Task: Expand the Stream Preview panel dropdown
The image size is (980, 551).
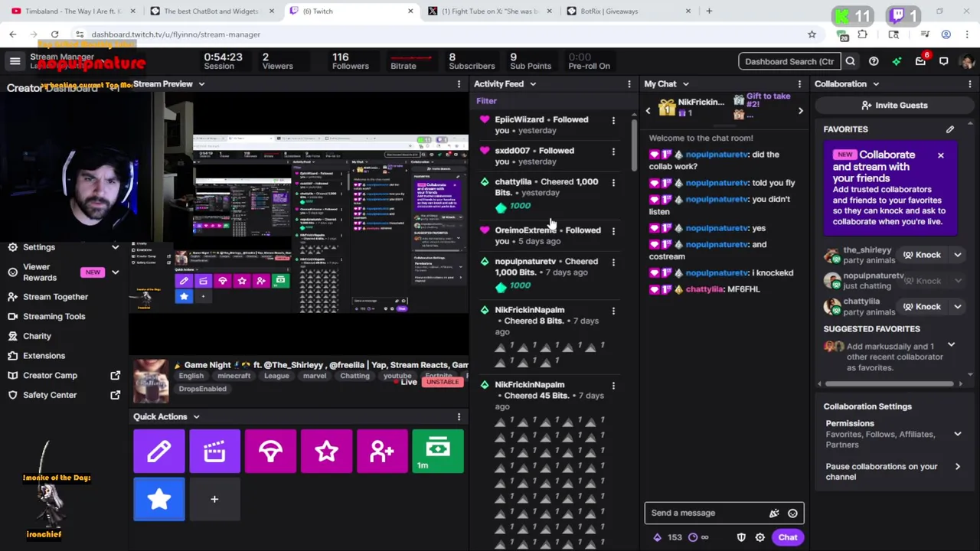Action: pos(201,84)
